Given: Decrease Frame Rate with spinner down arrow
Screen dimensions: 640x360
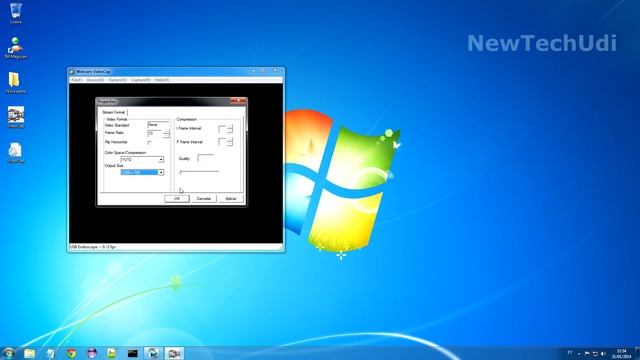Looking at the screenshot, I should click(x=166, y=136).
